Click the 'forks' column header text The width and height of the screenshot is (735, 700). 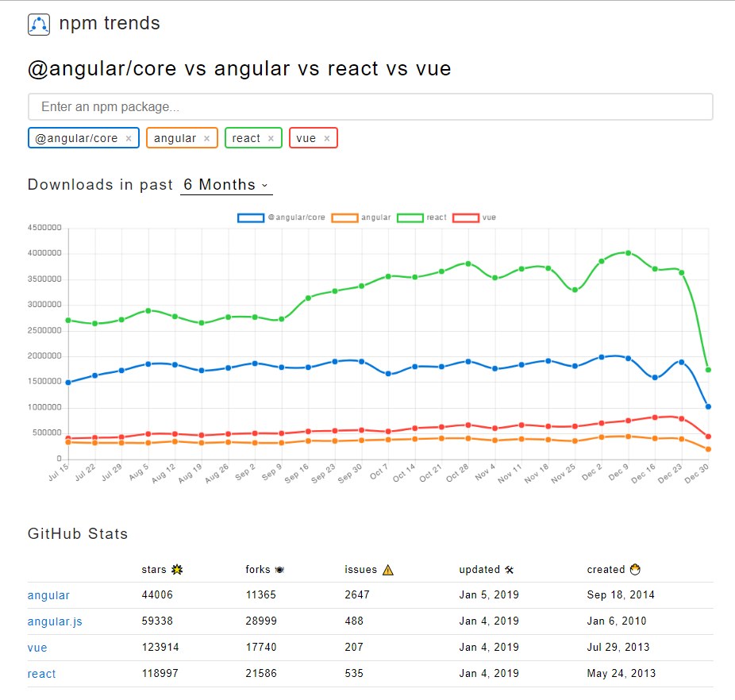[258, 570]
